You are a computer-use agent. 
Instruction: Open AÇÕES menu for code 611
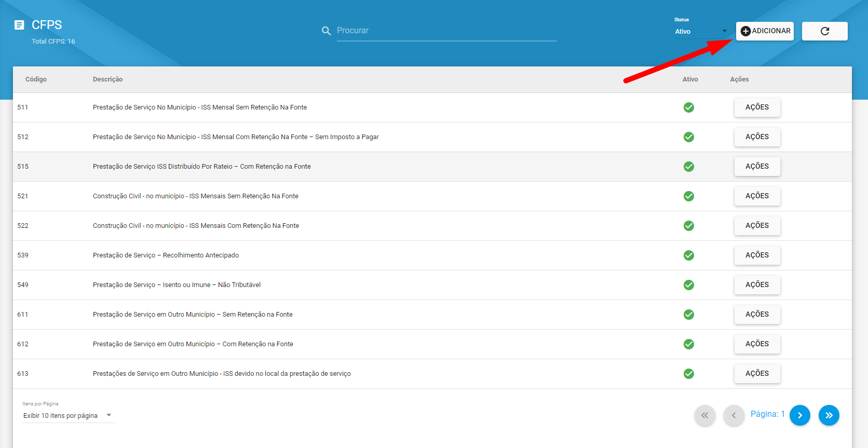point(757,315)
